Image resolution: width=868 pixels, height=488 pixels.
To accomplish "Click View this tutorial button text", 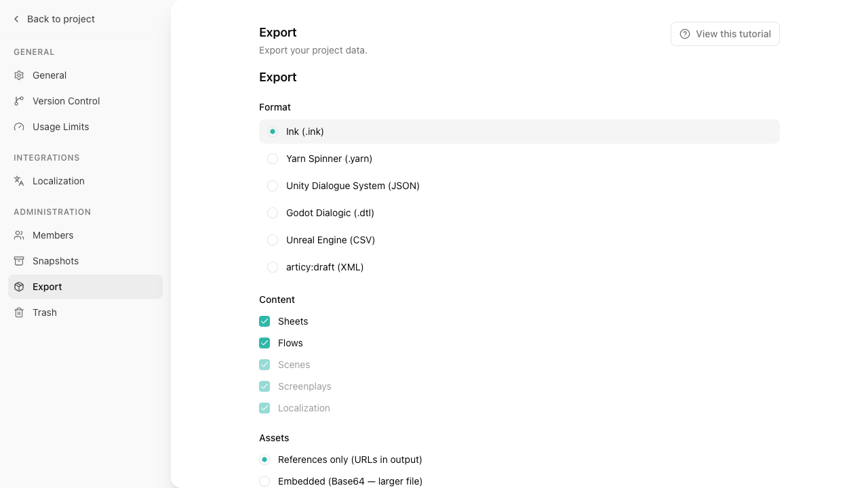I will click(733, 34).
